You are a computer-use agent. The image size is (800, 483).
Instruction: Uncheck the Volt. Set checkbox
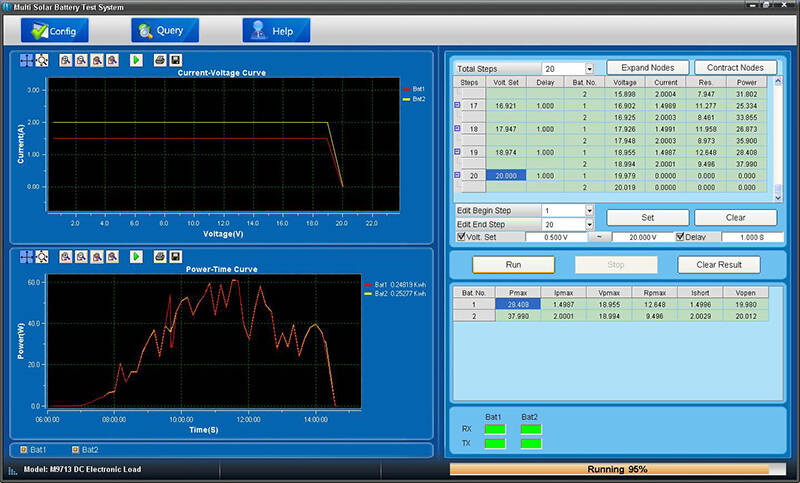(460, 237)
